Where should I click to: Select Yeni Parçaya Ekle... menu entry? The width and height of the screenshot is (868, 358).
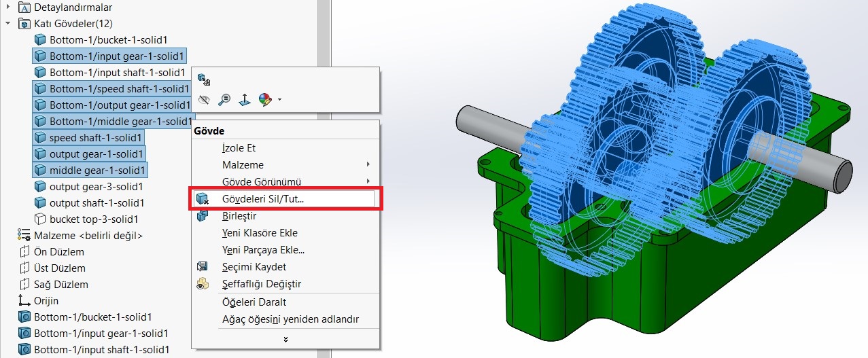263,250
